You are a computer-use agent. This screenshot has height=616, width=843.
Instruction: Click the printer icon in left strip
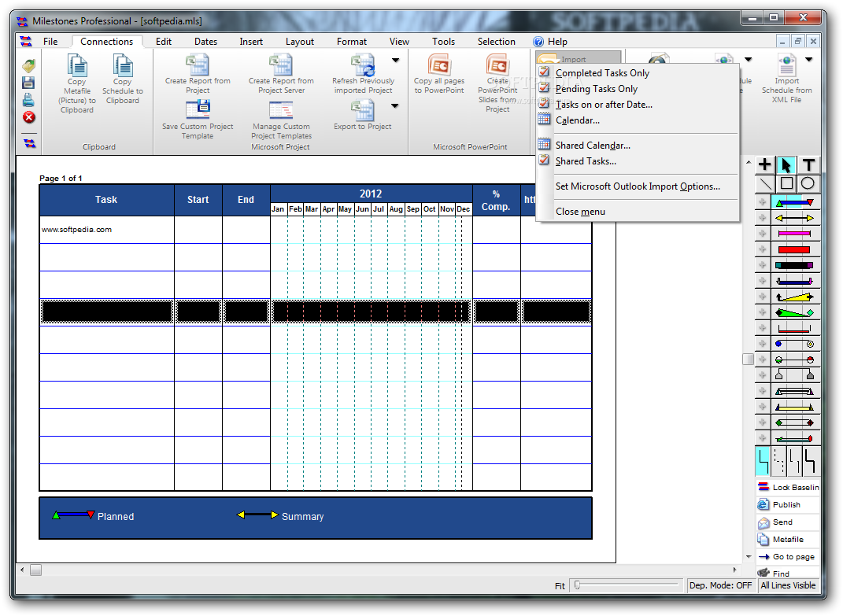[29, 100]
